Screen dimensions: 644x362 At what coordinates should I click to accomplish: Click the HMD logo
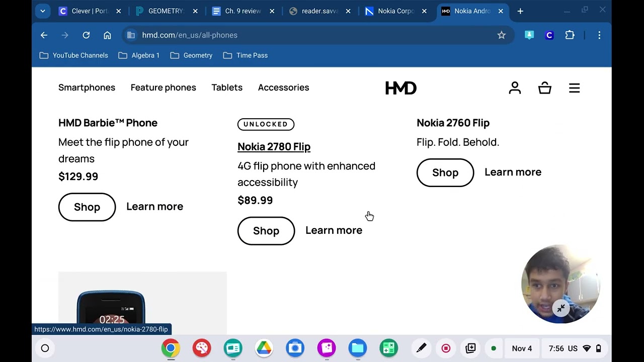click(401, 88)
